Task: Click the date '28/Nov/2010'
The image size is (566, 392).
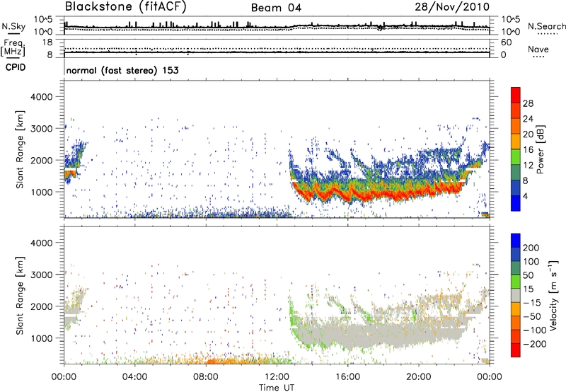Action: coord(452,6)
